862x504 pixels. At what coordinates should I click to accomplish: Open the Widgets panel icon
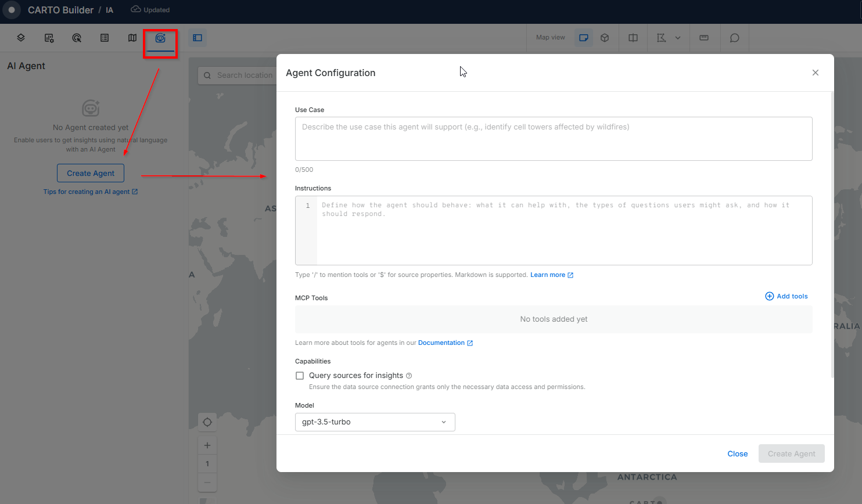(x=49, y=38)
